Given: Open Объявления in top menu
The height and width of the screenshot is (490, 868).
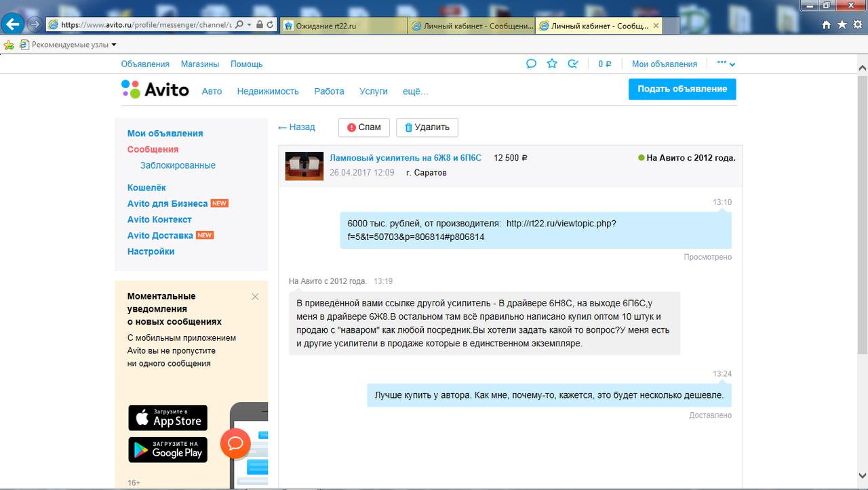Looking at the screenshot, I should click(145, 64).
